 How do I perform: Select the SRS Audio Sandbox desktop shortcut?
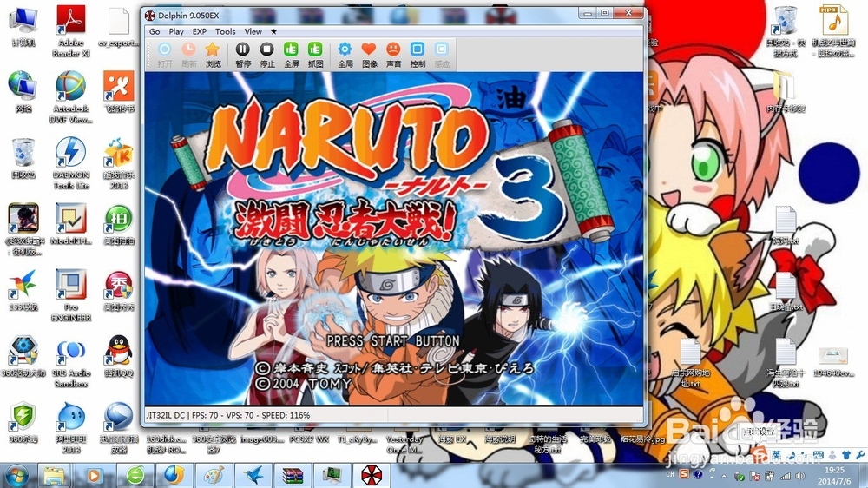(71, 361)
